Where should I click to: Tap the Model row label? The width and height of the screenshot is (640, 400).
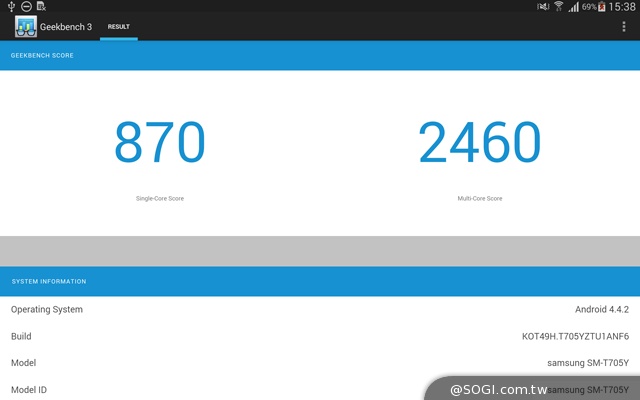point(24,363)
